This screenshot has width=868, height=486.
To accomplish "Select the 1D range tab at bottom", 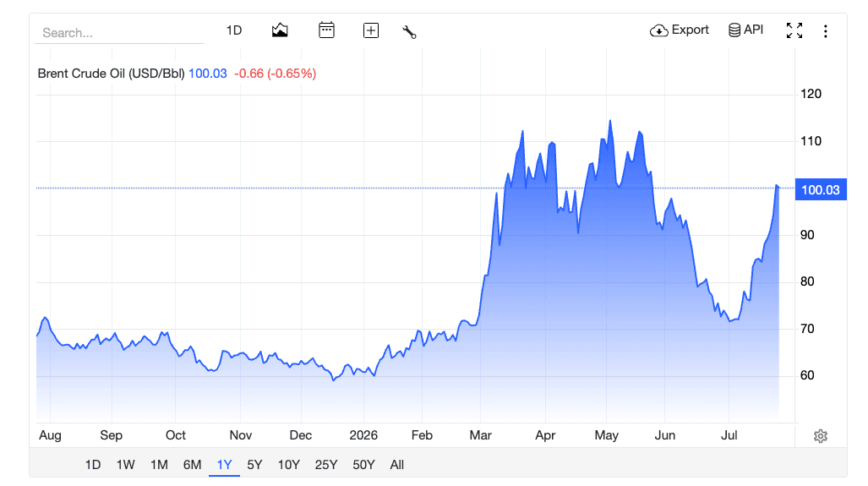I will click(x=93, y=464).
